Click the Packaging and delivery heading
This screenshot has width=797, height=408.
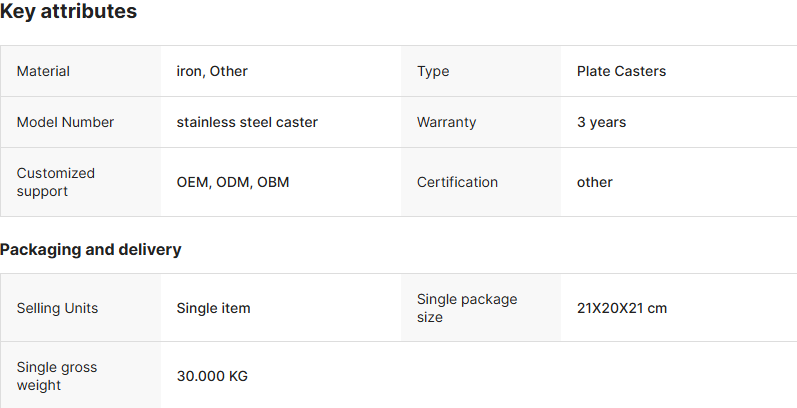pos(90,249)
